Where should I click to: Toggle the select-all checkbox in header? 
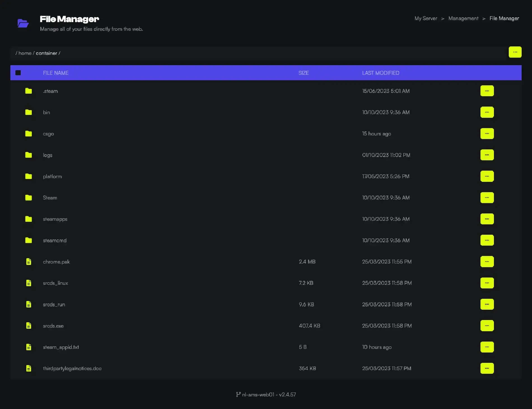coord(18,72)
